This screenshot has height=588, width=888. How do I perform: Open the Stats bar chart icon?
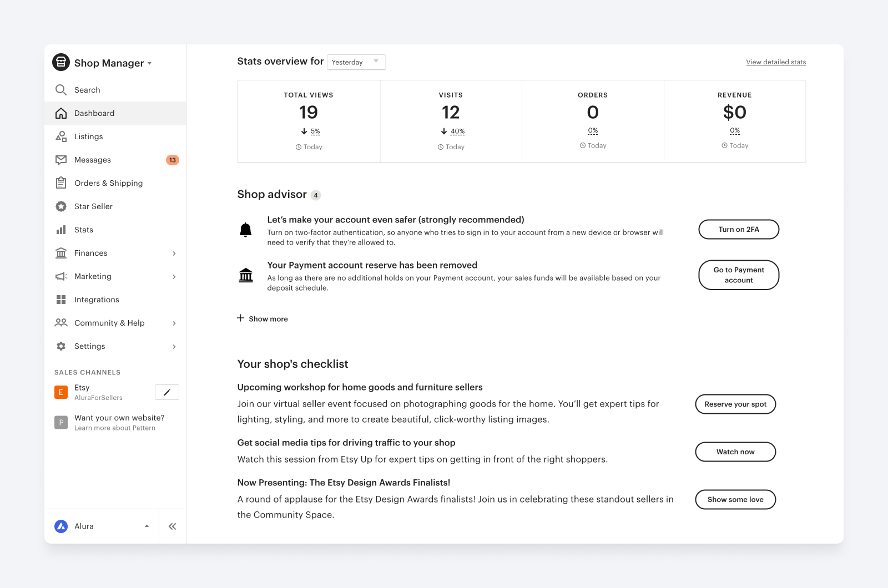pos(61,229)
